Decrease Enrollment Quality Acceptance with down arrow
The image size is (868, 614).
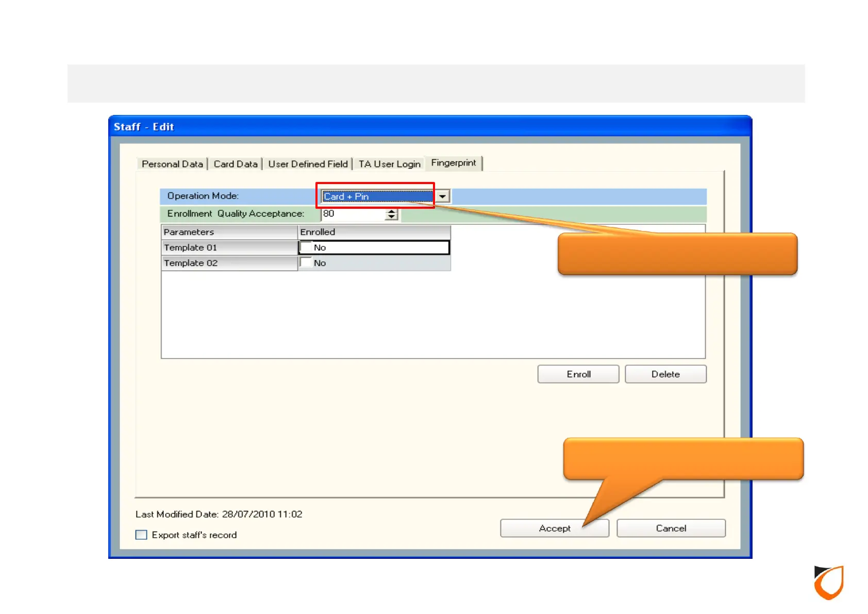point(392,217)
